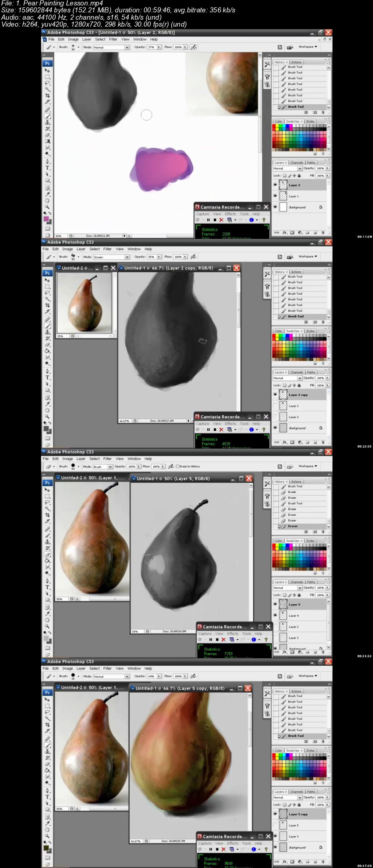Switch to Channels tab above the Layer 4 list
This screenshot has width=373, height=868.
[x=297, y=582]
